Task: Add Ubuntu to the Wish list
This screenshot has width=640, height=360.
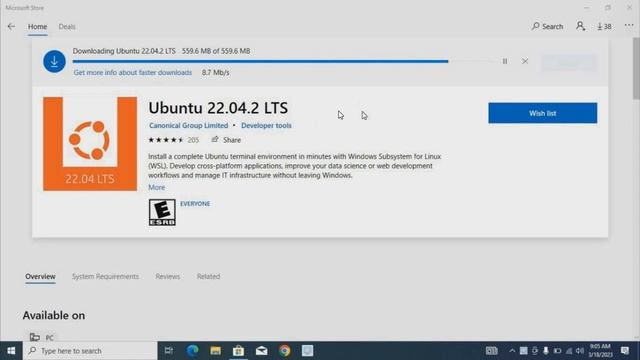Action: coord(542,113)
